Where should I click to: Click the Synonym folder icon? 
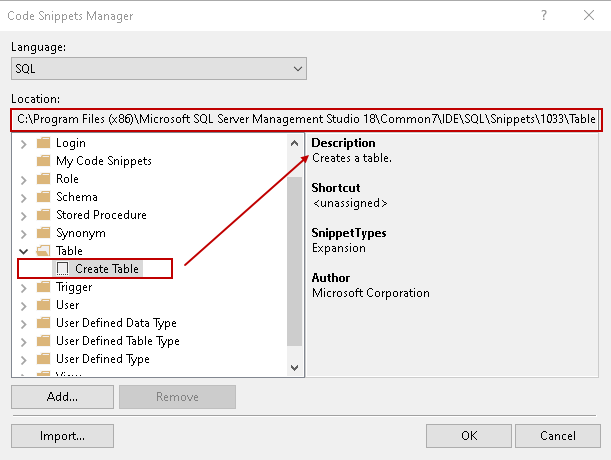click(x=43, y=233)
